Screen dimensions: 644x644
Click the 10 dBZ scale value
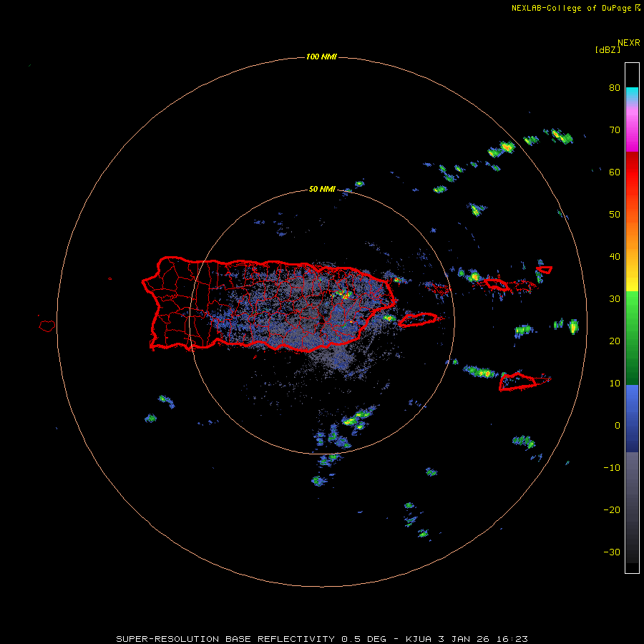click(x=615, y=384)
